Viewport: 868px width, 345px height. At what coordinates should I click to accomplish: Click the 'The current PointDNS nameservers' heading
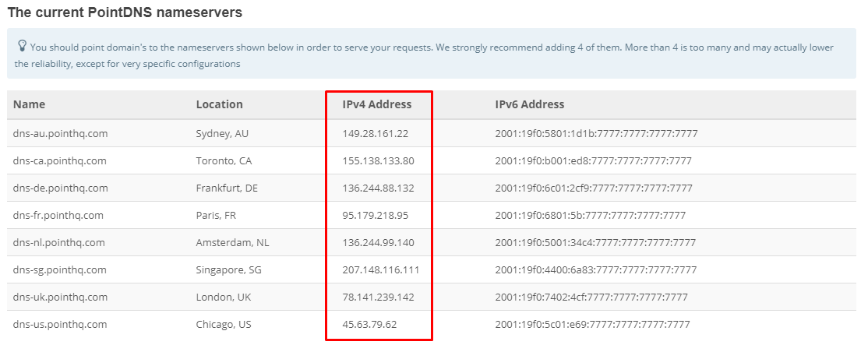tap(125, 12)
